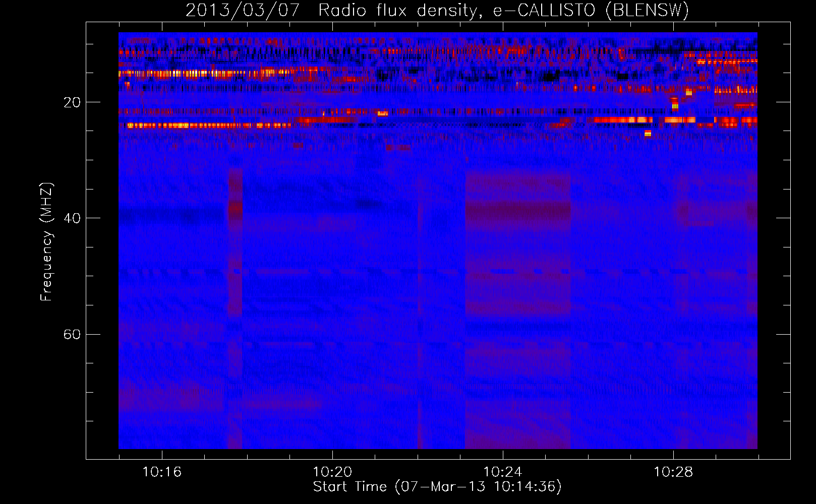Screen dimensions: 816x504
Task: Click the "Frequency (MHZ)" y-axis label
Action: (x=46, y=242)
